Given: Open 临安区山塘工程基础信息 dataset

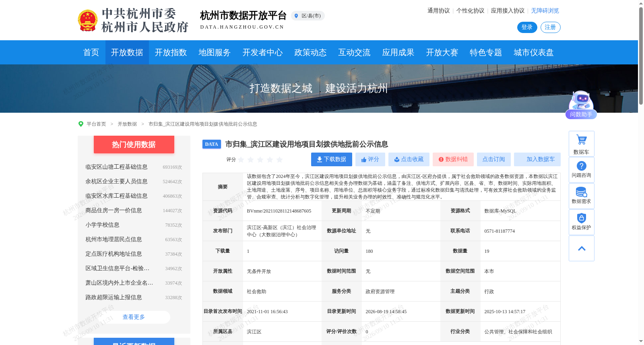Looking at the screenshot, I should (x=116, y=167).
